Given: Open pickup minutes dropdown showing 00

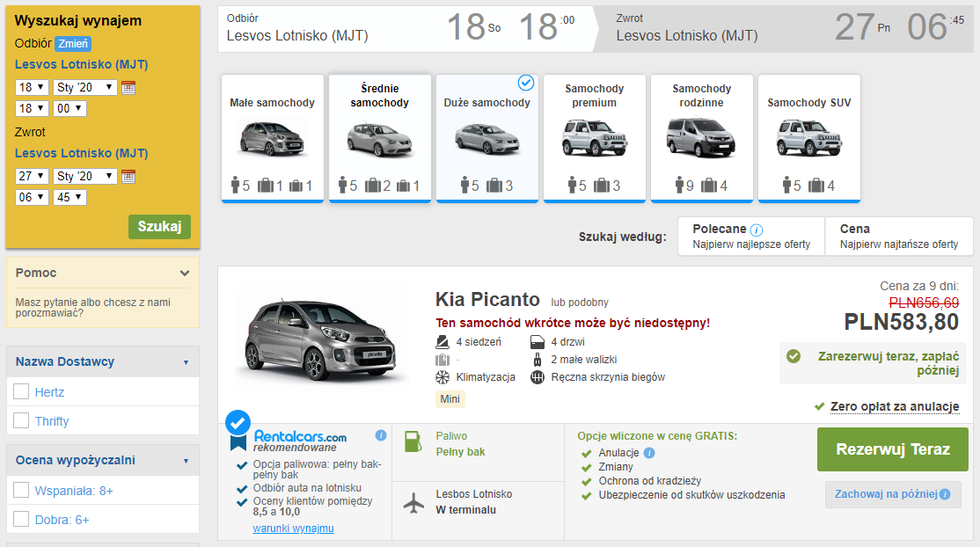Looking at the screenshot, I should click(69, 108).
